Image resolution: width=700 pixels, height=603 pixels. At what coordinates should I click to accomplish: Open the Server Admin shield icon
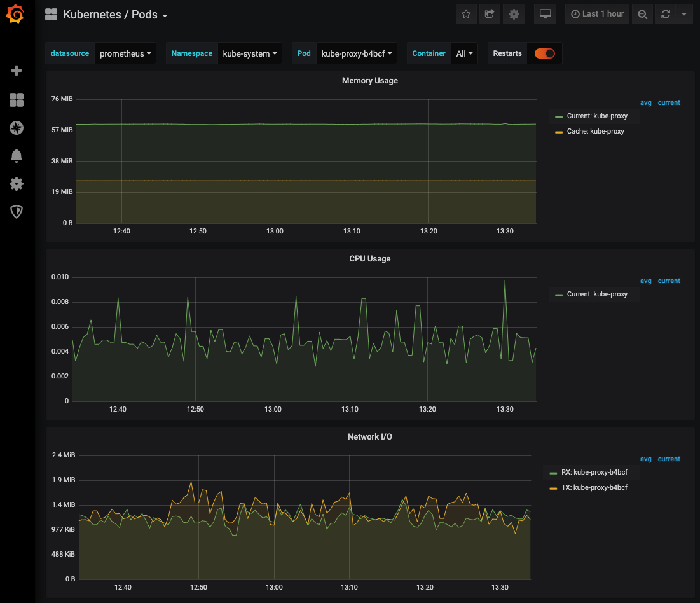pyautogui.click(x=17, y=211)
